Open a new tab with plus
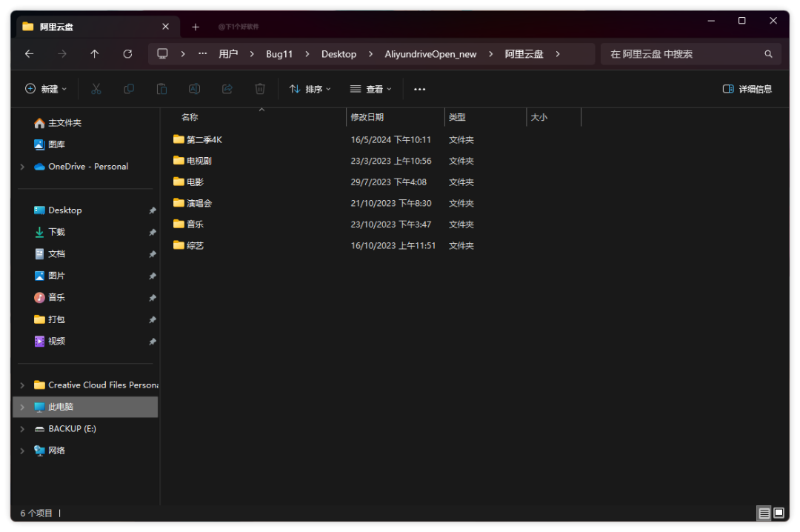This screenshot has height=532, width=800. (196, 27)
